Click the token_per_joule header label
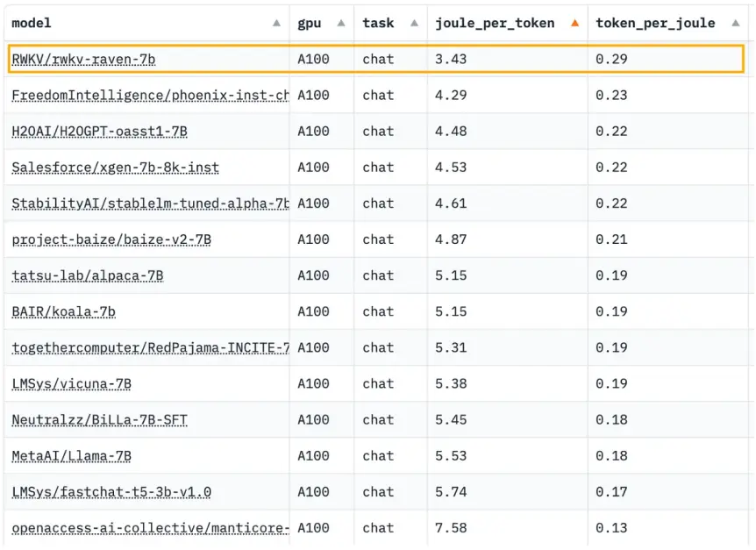 655,23
